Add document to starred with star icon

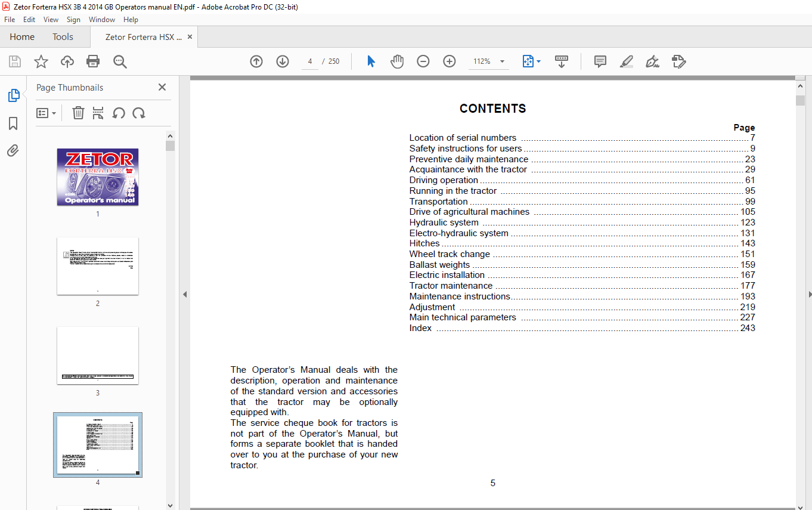(41, 61)
